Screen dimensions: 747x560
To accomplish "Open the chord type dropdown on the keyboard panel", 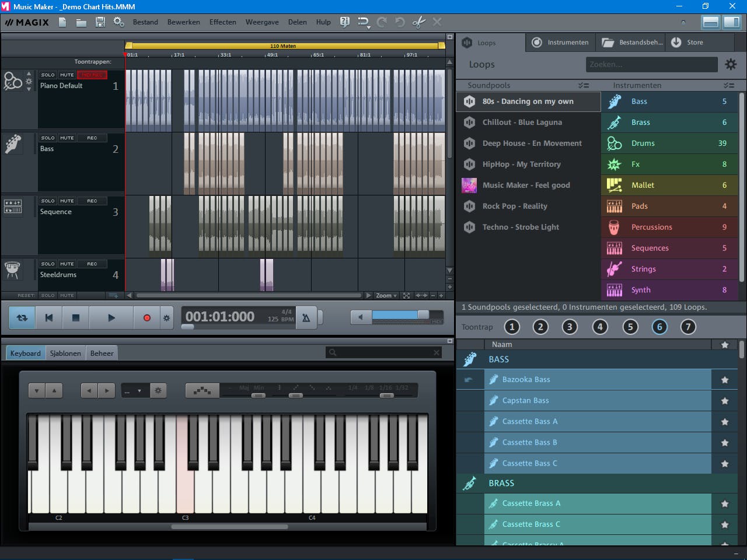I will (x=135, y=390).
